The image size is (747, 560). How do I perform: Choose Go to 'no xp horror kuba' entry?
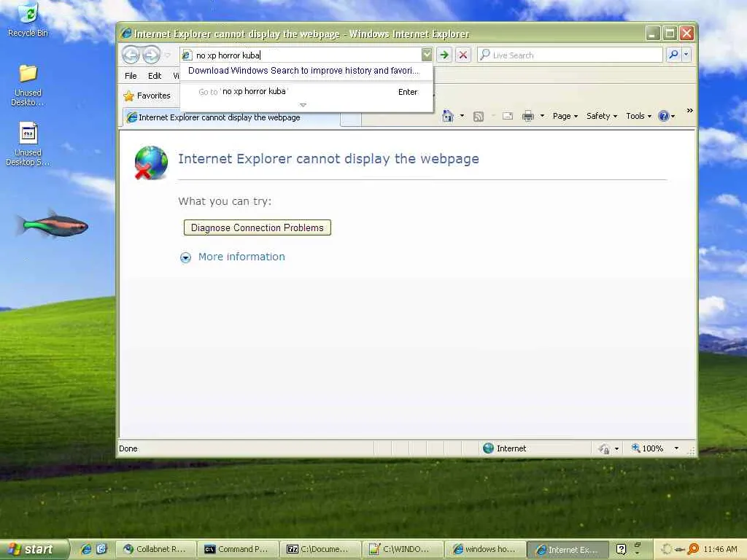(307, 91)
